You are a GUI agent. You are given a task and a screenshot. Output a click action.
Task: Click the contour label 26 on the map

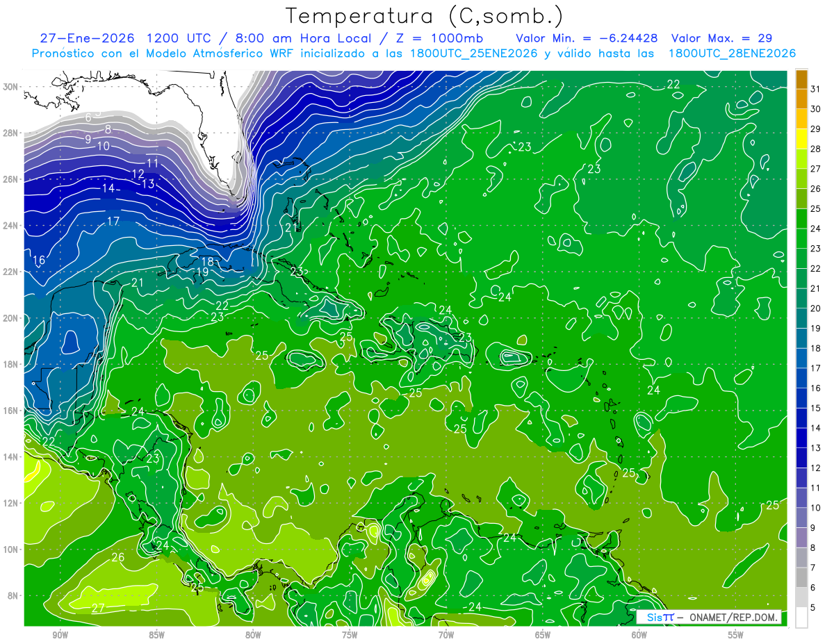118,557
